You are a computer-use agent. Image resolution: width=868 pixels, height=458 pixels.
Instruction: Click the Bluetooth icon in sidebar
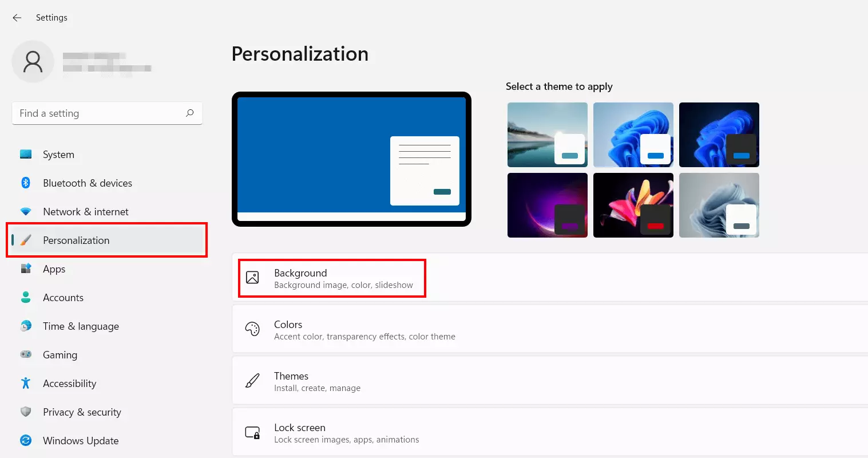click(x=26, y=183)
